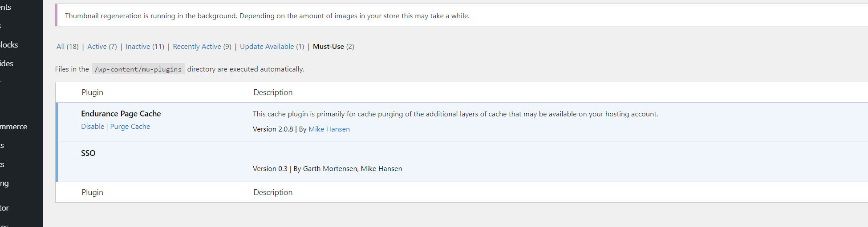This screenshot has height=227, width=868.
Task: Disable the Endurance Page Cache plugin
Action: click(93, 127)
